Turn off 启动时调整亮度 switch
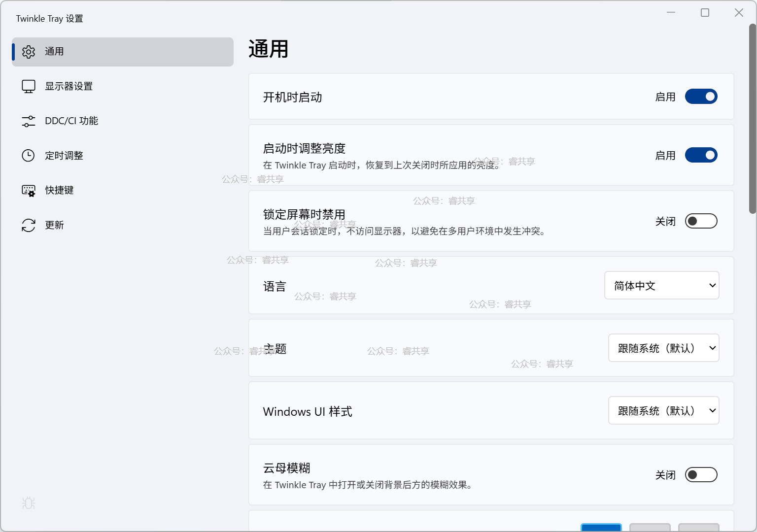Screen dimensions: 757x532 click(701, 155)
